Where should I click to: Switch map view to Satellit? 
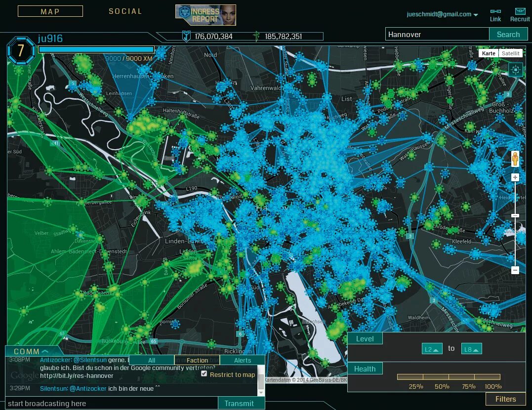[511, 53]
